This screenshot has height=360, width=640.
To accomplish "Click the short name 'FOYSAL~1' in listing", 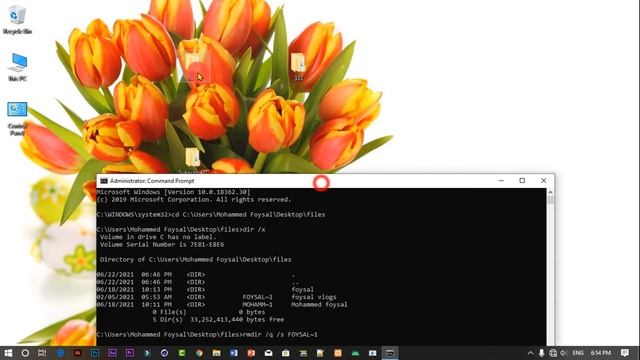I will (x=258, y=297).
